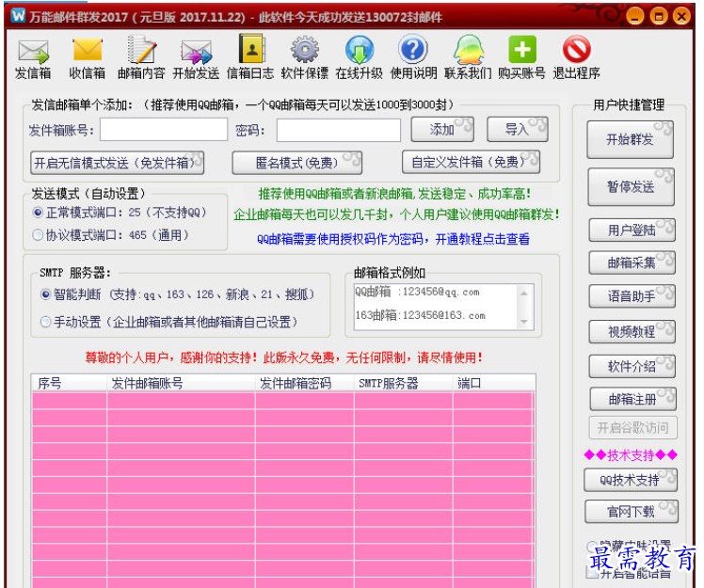Choose 手动设置 SMTP server radio option
The width and height of the screenshot is (704, 588).
click(45, 322)
